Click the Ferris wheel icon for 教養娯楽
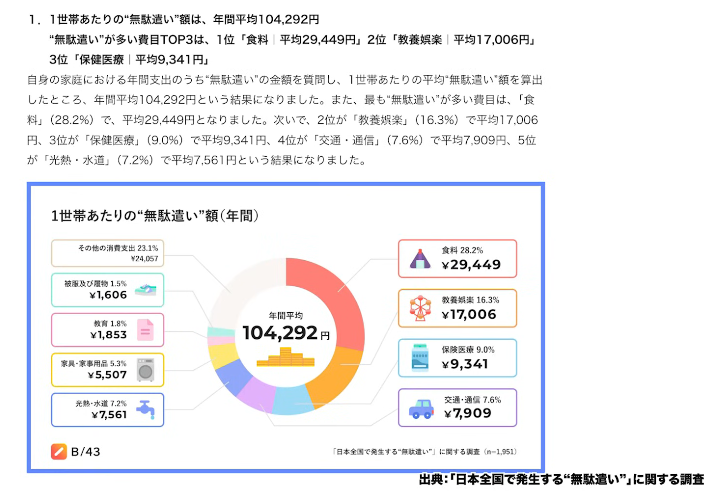Screen dimensions: 704x493 click(x=420, y=309)
